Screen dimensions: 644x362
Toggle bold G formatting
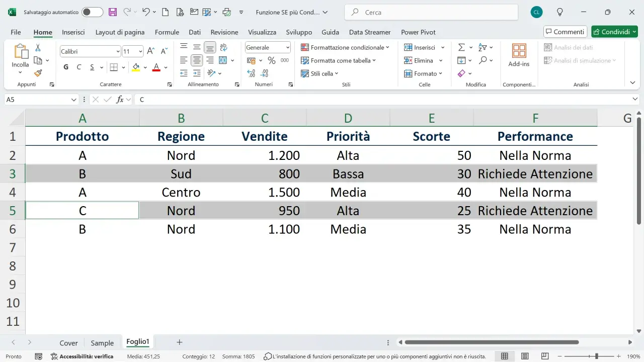tap(66, 67)
